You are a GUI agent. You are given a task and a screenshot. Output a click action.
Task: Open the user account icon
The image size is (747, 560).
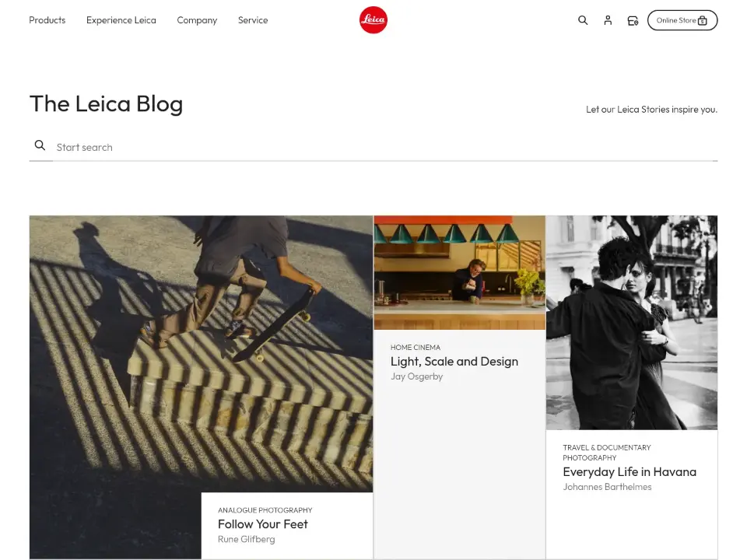click(x=608, y=20)
